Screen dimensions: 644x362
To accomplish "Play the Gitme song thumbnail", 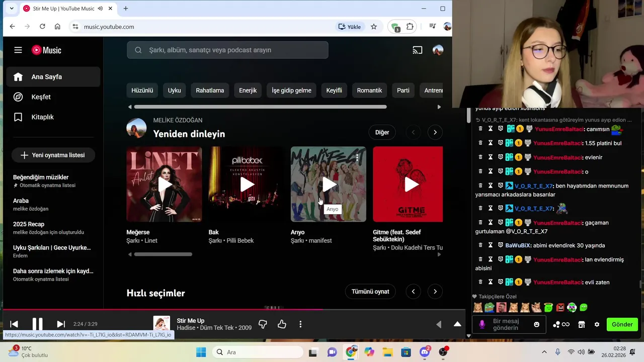I will coord(408,185).
